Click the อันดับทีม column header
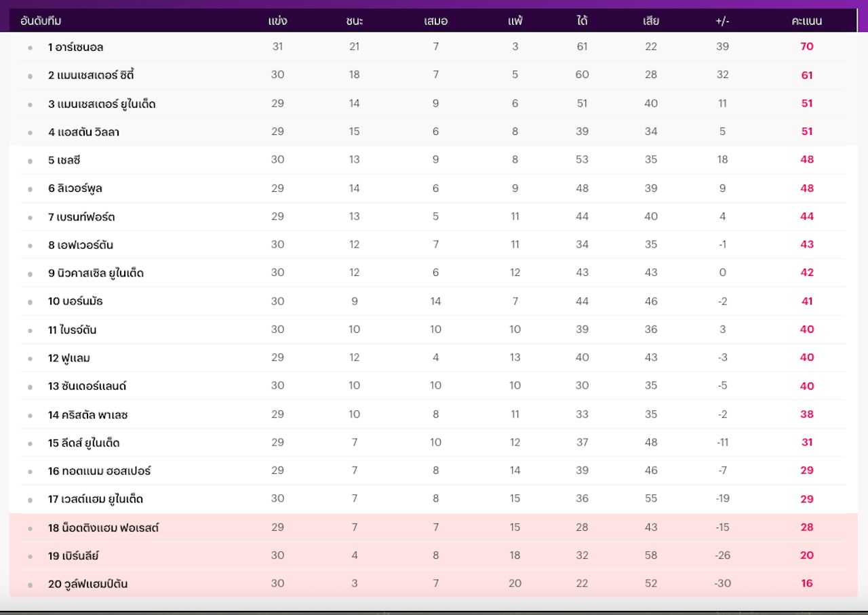Image resolution: width=868 pixels, height=615 pixels. pos(41,21)
